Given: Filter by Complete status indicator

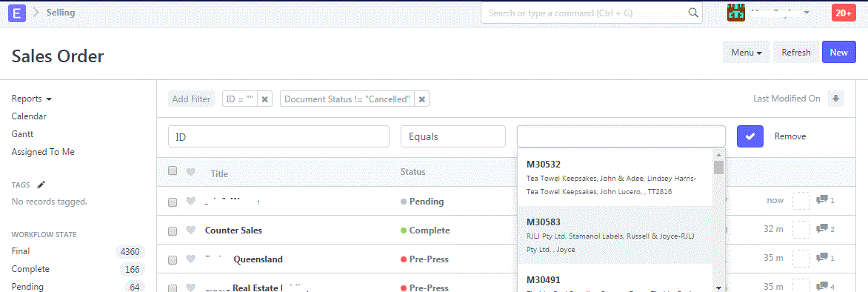Looking at the screenshot, I should (425, 230).
